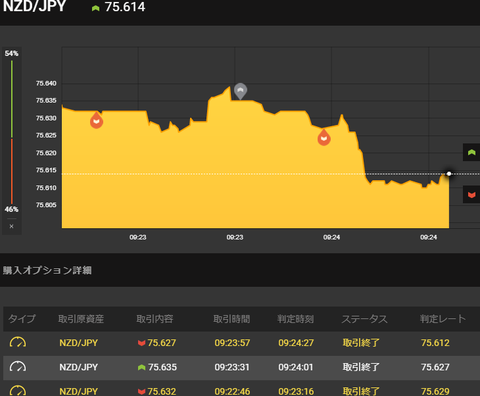
Task: Click the タイプ column header
Action: 22,319
